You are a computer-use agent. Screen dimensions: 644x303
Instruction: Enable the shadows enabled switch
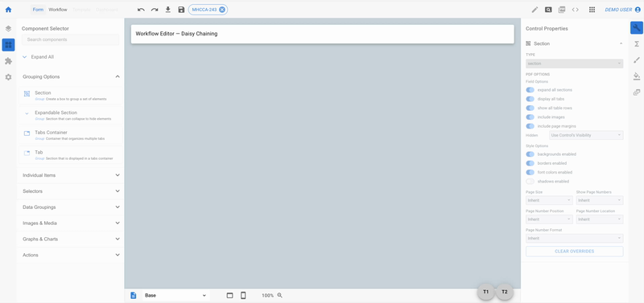(x=530, y=181)
